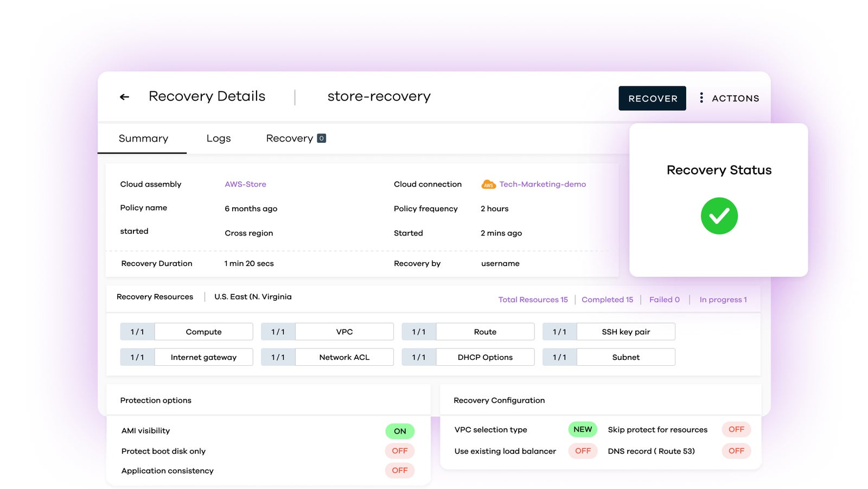The width and height of the screenshot is (868, 489).
Task: Open the Tech-Marketing-demo cloud connection
Action: click(x=543, y=185)
